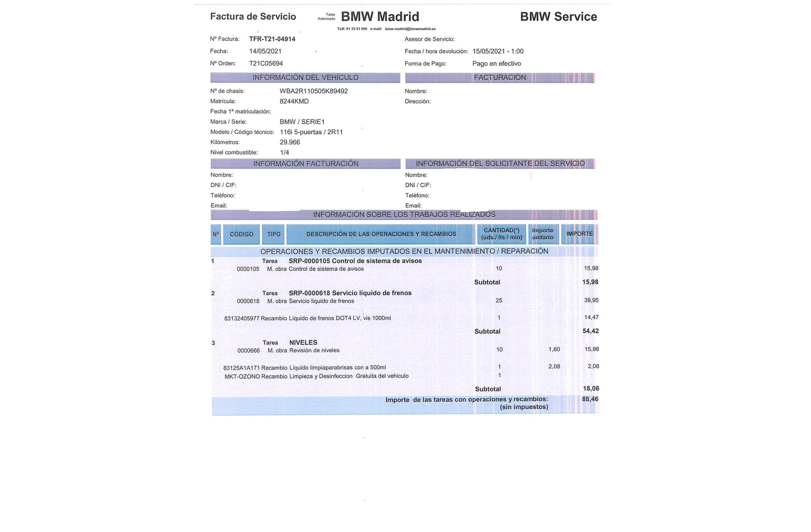
Task: Click the 'BMW Madrid' heading
Action: (380, 16)
